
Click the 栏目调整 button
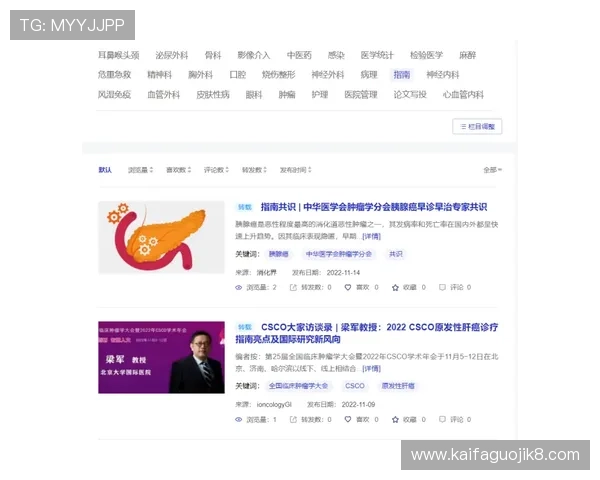pyautogui.click(x=477, y=127)
